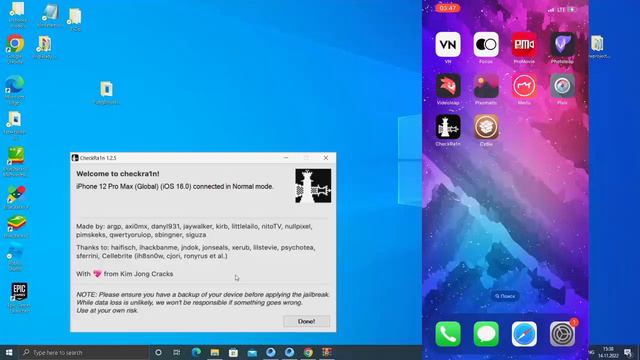Open the Videoleap app on the phone
This screenshot has height=360, width=640.
pos(448,86)
